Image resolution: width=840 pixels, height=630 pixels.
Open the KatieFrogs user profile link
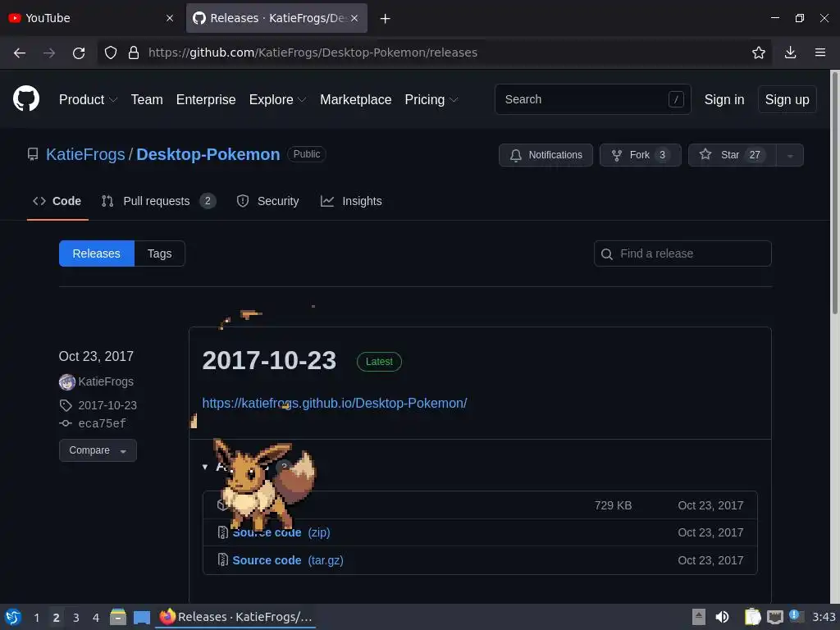[85, 154]
